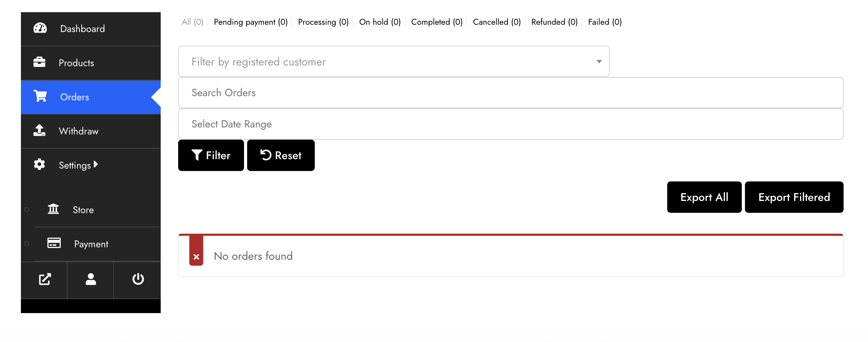Dismiss the red No orders found alert icon

pyautogui.click(x=196, y=257)
